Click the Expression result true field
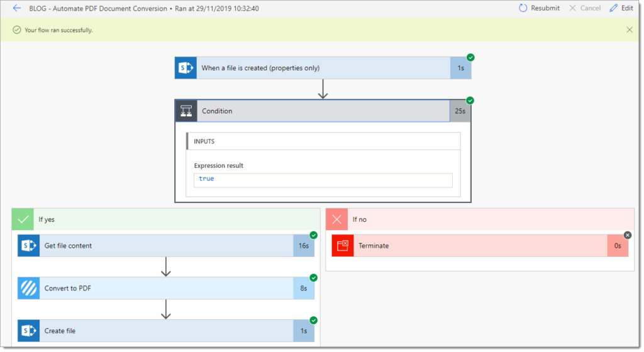Image resolution: width=644 pixels, height=352 pixels. coord(323,180)
